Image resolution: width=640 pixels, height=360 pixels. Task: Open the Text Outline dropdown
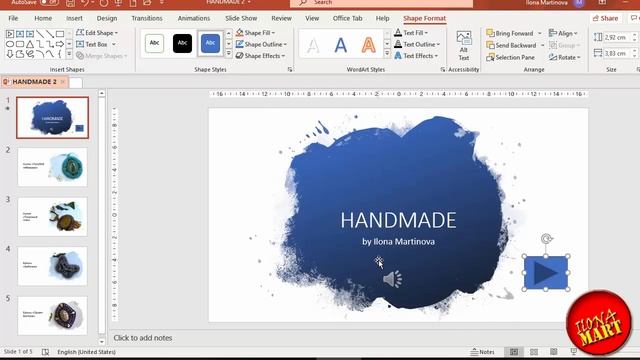pos(417,44)
